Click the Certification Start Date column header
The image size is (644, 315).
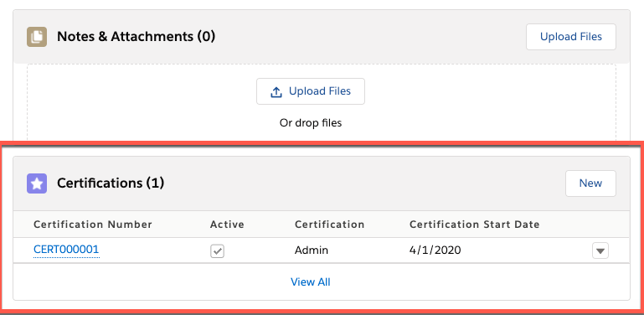click(x=474, y=225)
